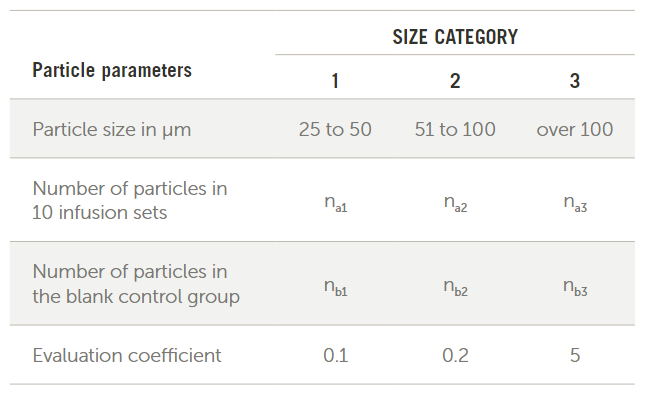Click the over 100 cell

click(575, 129)
